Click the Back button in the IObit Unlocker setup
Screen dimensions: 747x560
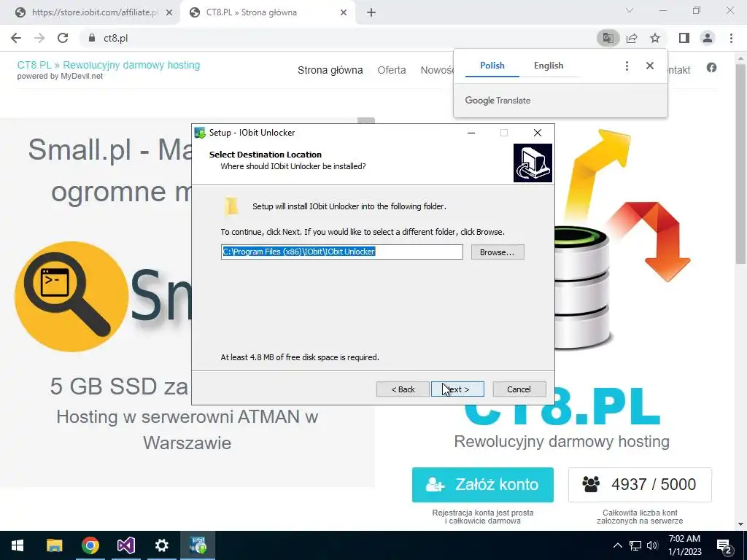coord(403,389)
